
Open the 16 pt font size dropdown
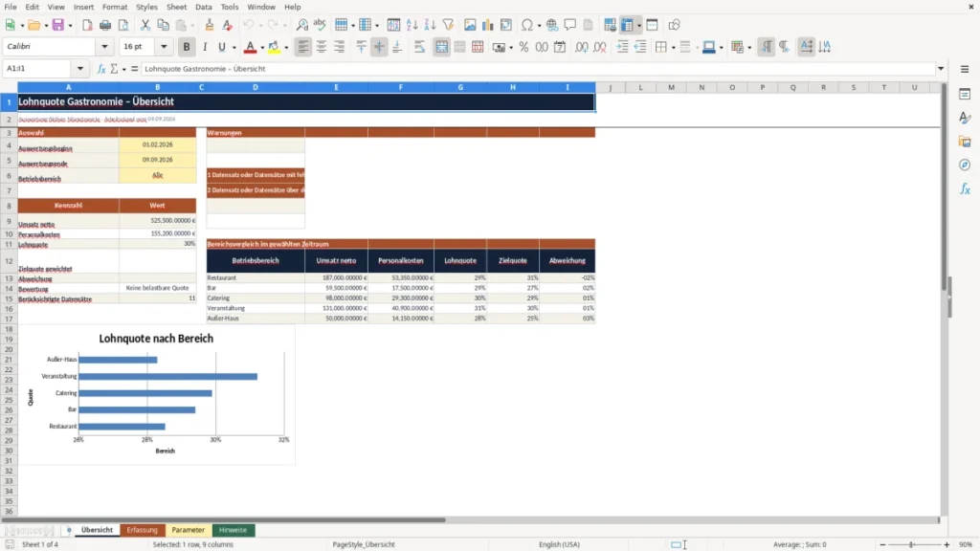click(x=164, y=46)
